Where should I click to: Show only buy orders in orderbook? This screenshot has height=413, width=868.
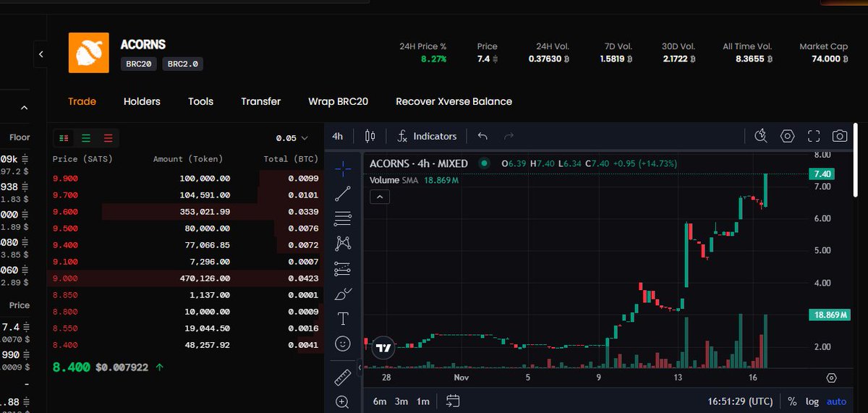click(86, 137)
